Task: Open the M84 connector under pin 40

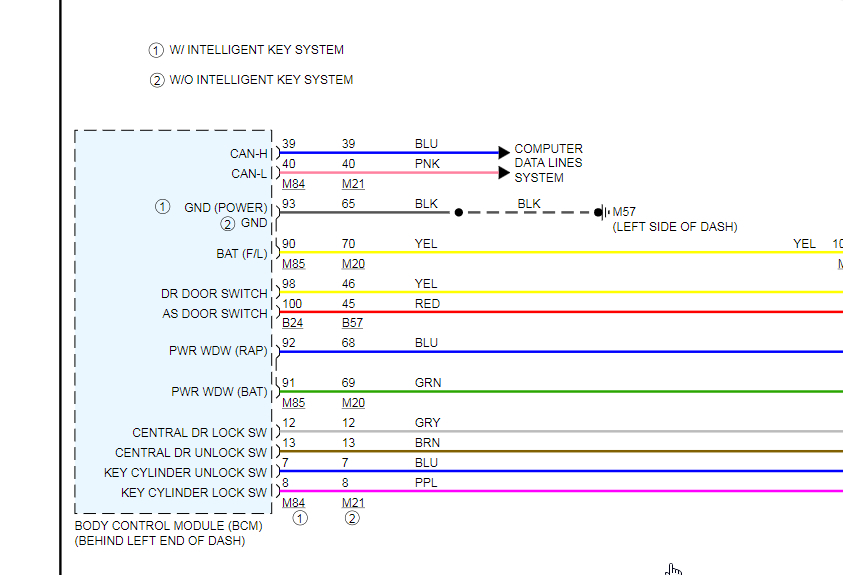Action: click(294, 184)
